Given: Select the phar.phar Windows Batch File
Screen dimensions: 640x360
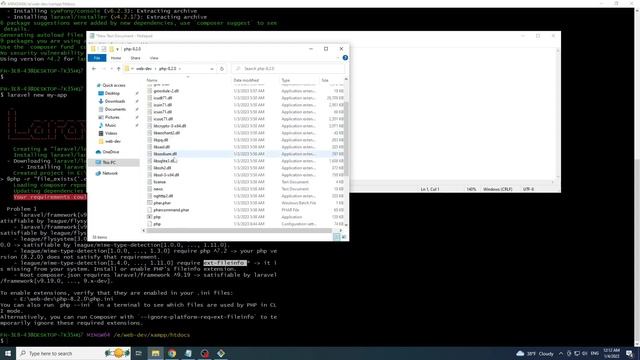Looking at the screenshot, I should (244, 203).
